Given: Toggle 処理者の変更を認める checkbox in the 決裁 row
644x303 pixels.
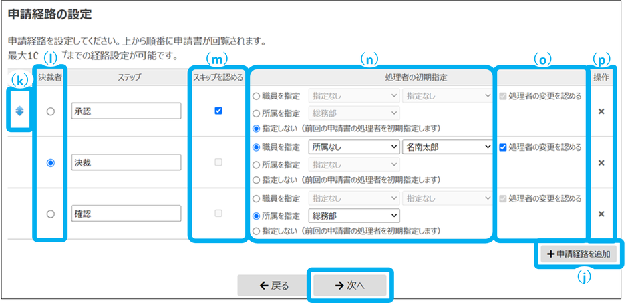Looking at the screenshot, I should coord(503,147).
